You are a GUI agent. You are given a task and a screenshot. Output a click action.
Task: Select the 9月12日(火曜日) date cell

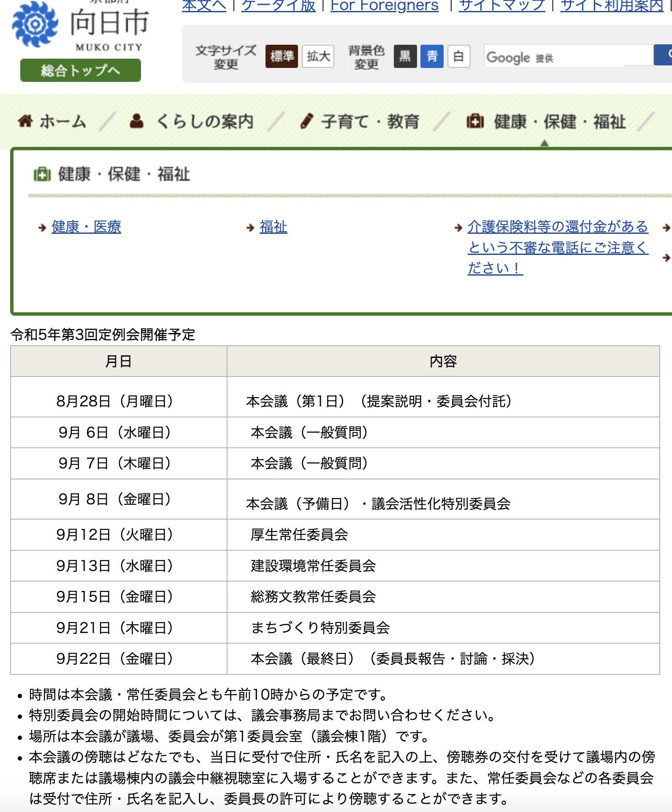click(x=119, y=535)
